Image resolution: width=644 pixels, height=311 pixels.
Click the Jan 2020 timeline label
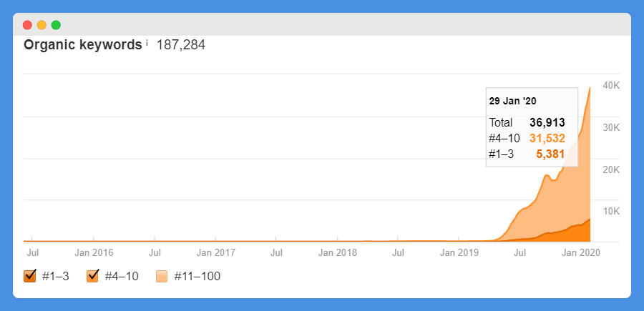tap(581, 252)
